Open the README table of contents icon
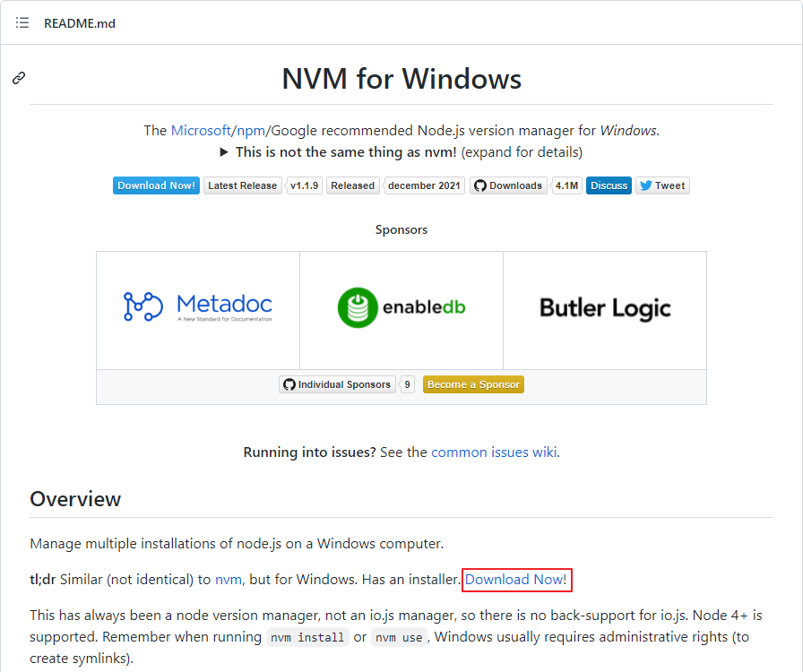 (x=22, y=23)
